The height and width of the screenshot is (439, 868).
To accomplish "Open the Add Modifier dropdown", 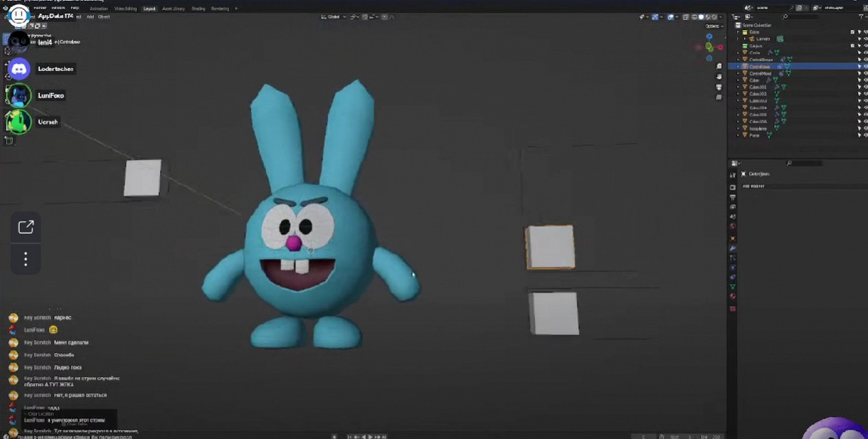I will point(753,186).
